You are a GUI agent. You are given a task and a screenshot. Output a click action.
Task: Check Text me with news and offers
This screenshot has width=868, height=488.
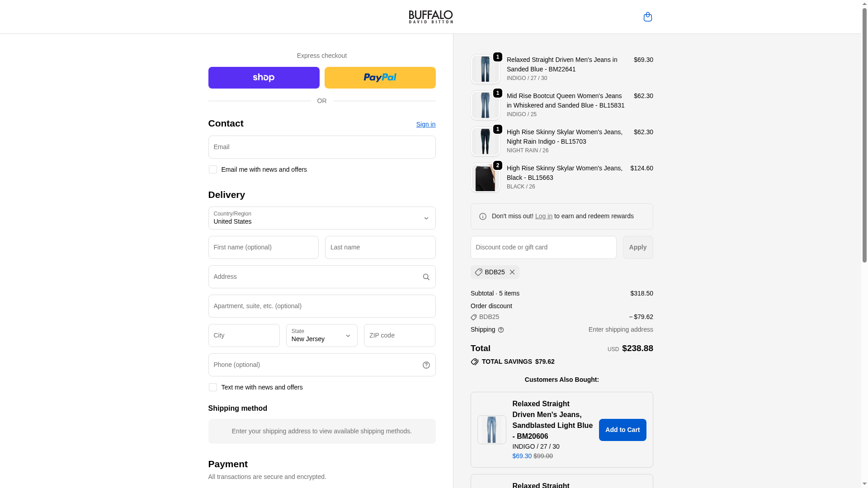[212, 387]
